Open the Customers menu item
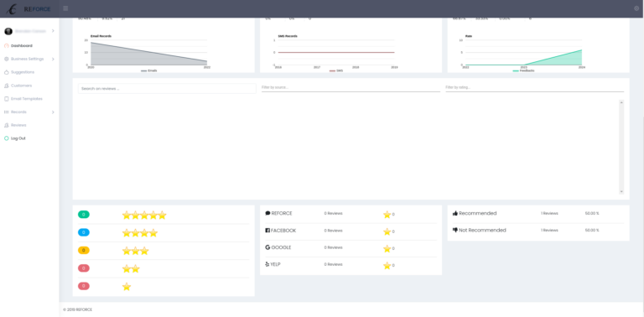Viewport: 644px width, 317px height. pos(21,86)
